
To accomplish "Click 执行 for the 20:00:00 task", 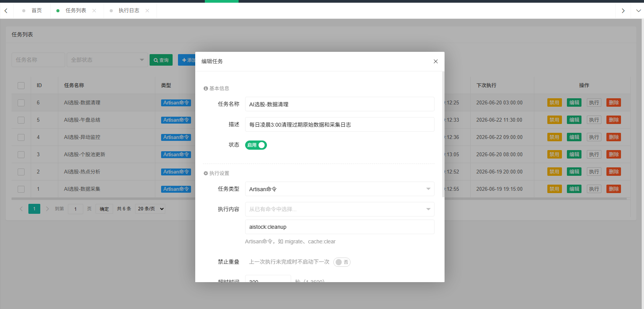I will click(594, 172).
